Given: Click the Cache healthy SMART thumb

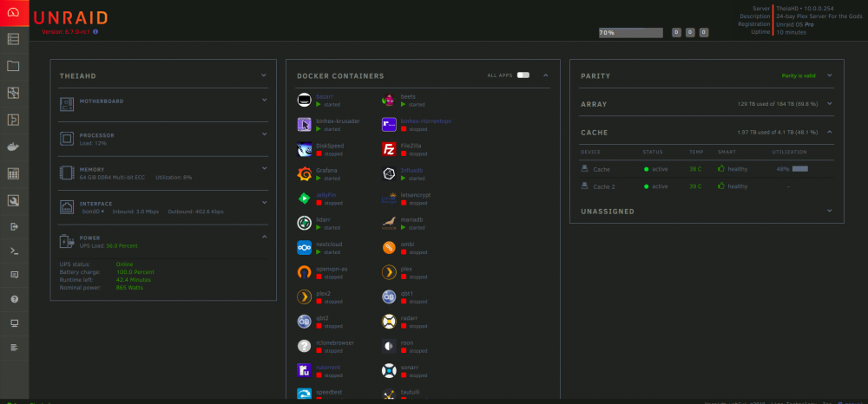Looking at the screenshot, I should pyautogui.click(x=721, y=168).
